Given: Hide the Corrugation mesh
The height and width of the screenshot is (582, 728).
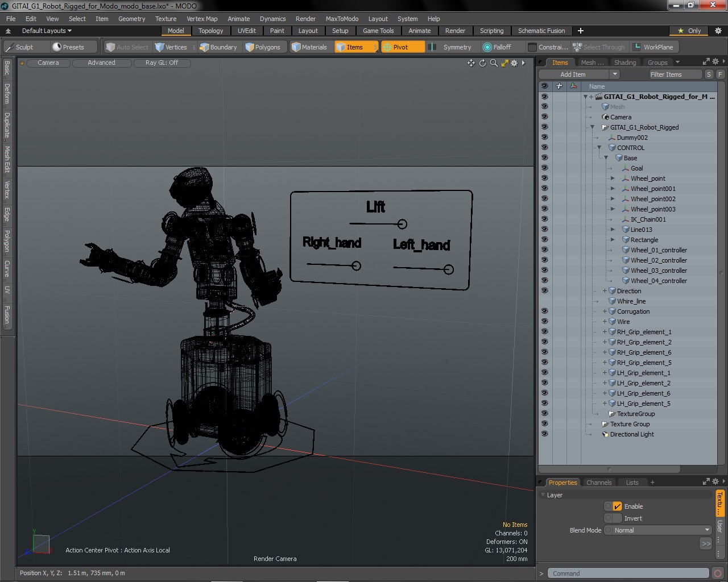Looking at the screenshot, I should click(x=544, y=311).
